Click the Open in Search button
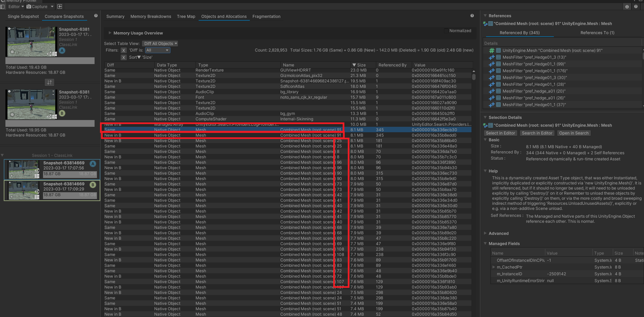Screen dimensions: 644x317 point(574,133)
